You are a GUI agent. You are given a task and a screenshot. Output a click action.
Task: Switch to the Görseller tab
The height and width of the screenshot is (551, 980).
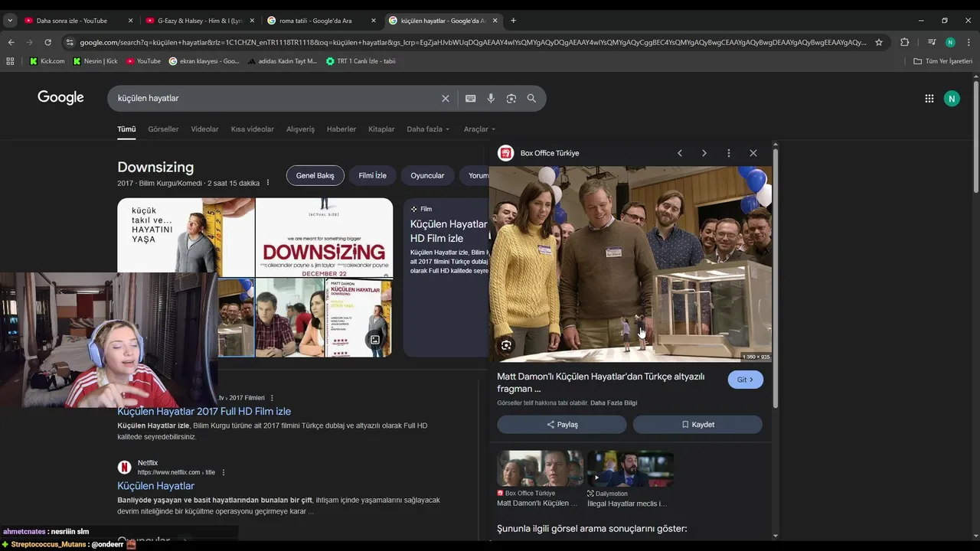[163, 129]
